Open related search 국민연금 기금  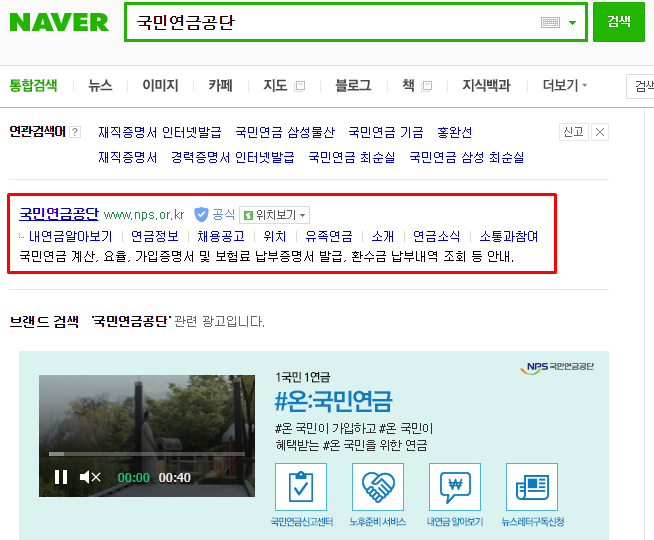386,132
